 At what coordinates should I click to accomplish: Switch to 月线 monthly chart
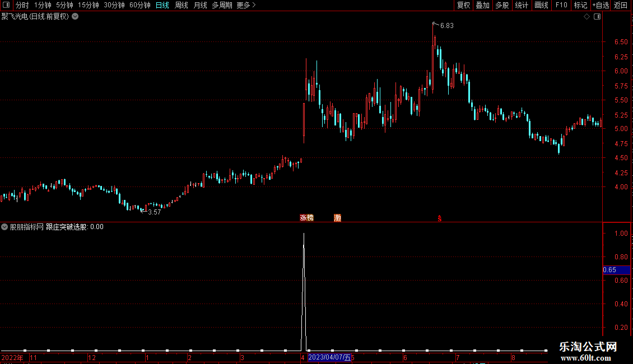coord(200,5)
